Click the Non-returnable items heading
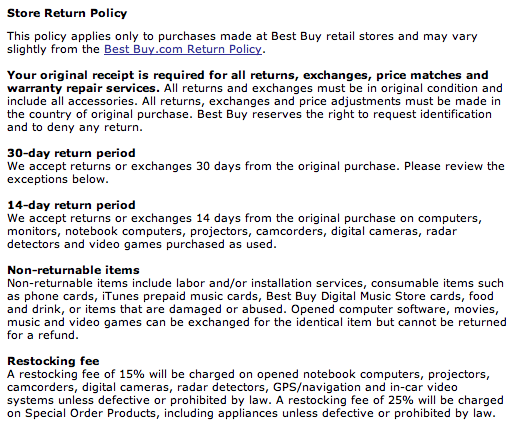This screenshot has height=432, width=513. [x=73, y=270]
